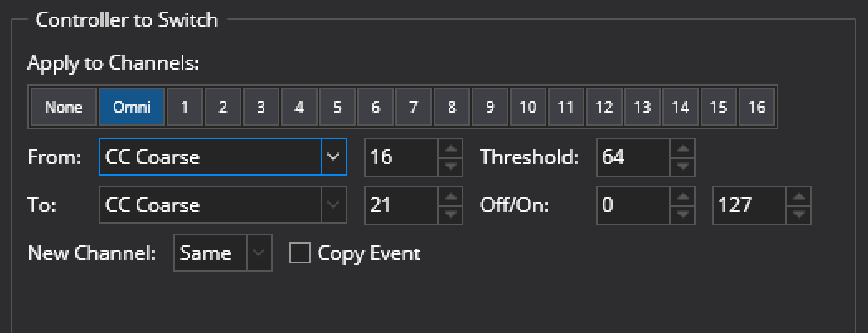
Task: Lower the Threshold value with down arrow
Action: pos(682,166)
